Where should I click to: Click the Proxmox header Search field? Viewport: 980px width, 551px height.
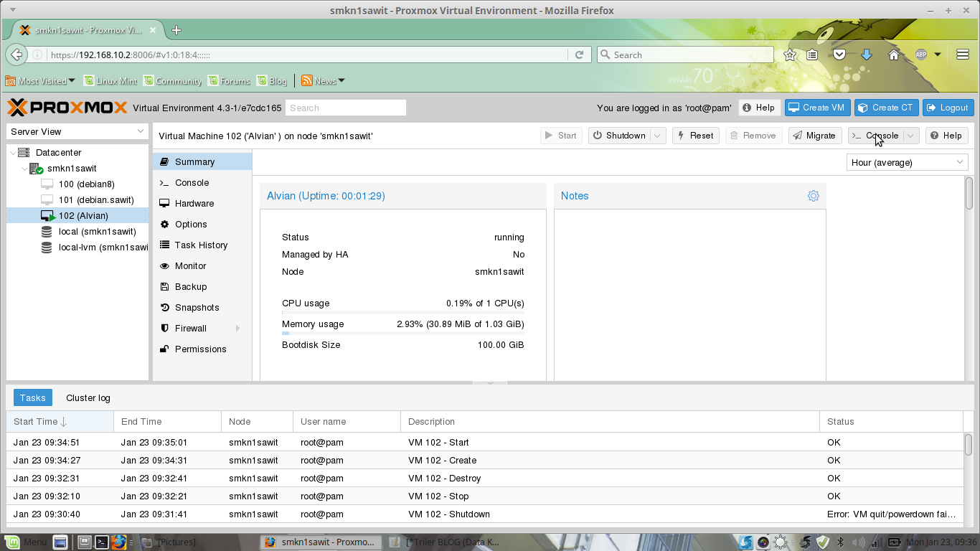click(x=346, y=108)
